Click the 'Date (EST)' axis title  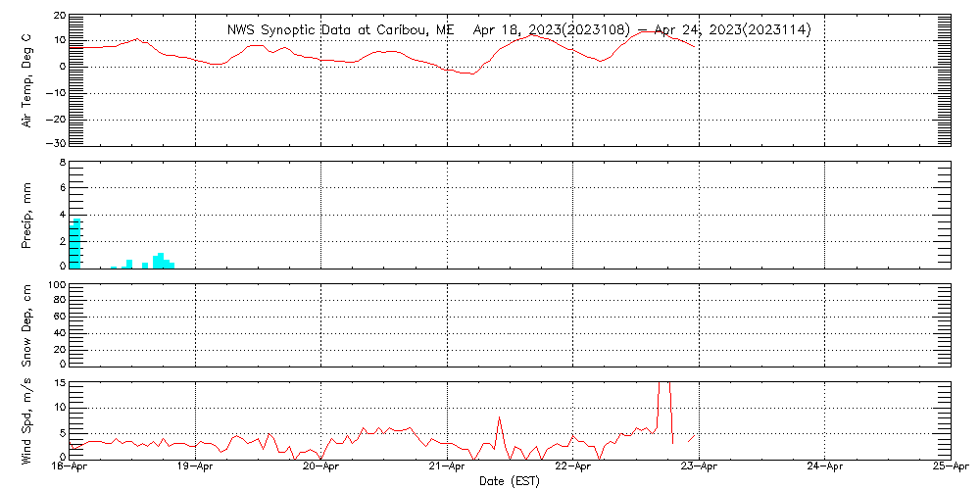[509, 481]
